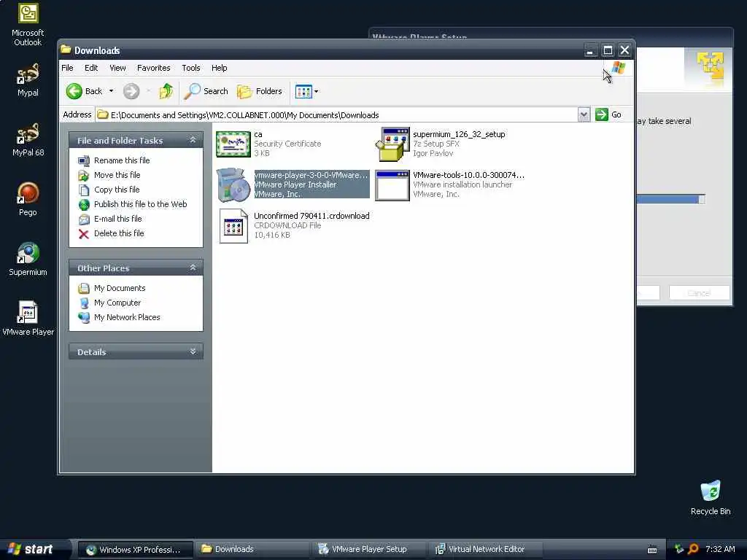Open the Back history dropdown arrow

coord(112,91)
